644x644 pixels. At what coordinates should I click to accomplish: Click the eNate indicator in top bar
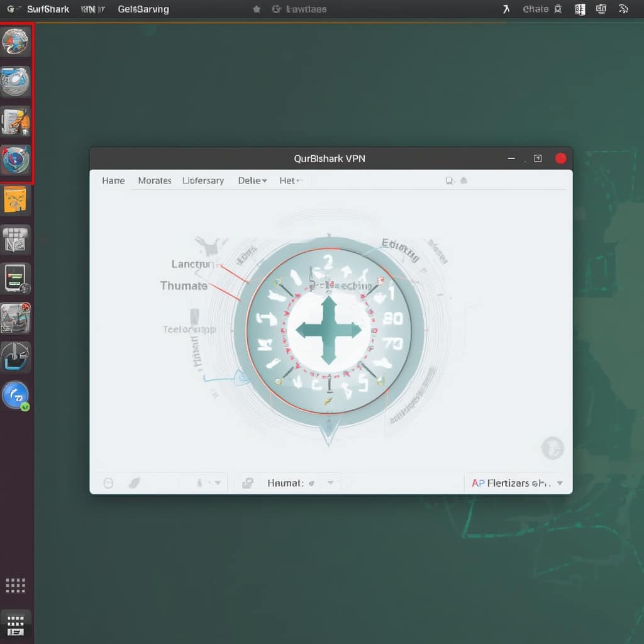point(536,9)
